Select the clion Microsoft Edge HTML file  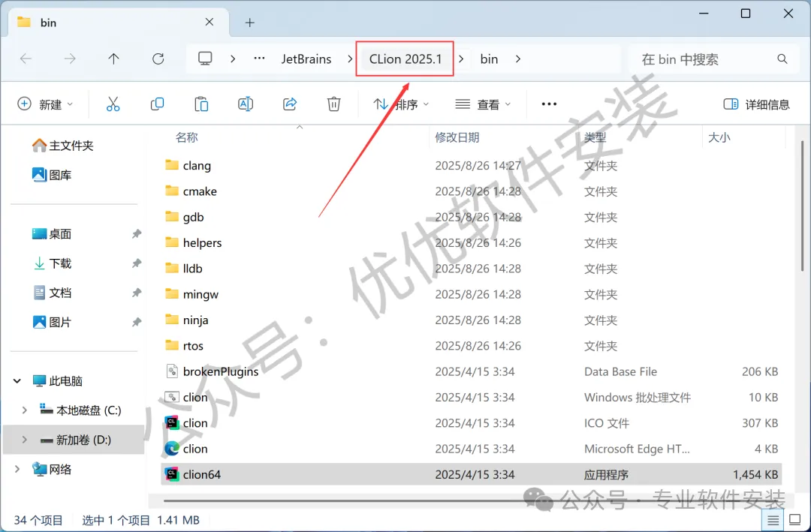[x=471, y=449]
